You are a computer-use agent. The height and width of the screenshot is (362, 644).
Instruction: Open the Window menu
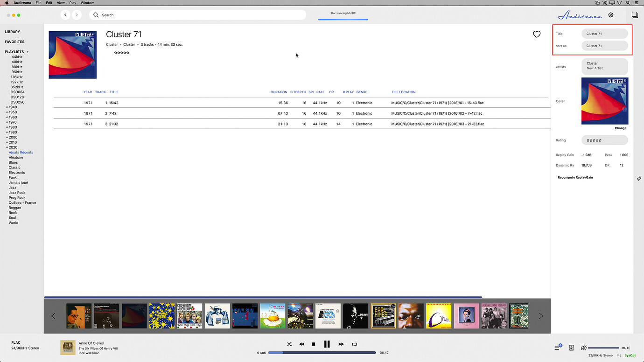87,3
